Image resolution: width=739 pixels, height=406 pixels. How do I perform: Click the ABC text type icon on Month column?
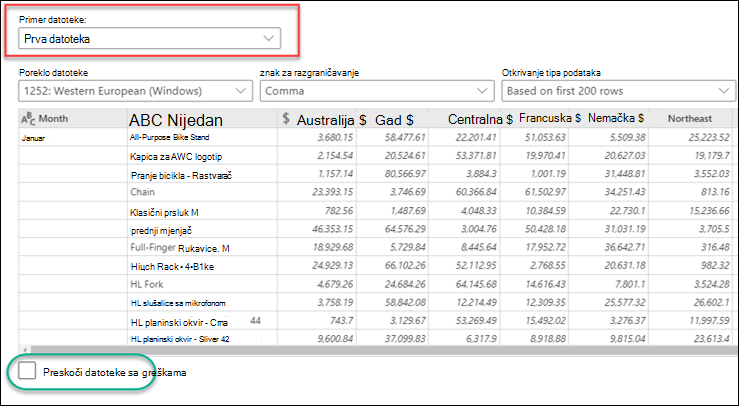pos(28,119)
